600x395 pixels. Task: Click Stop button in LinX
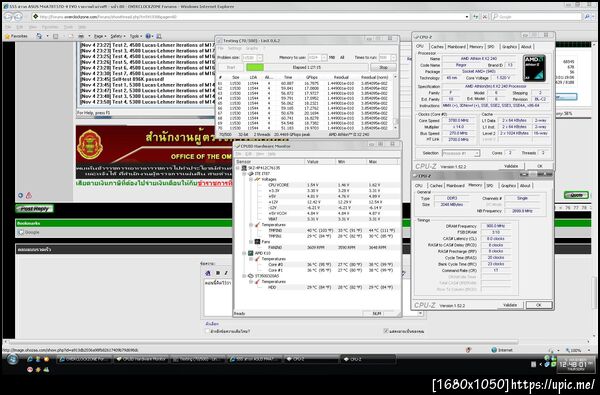click(x=383, y=67)
